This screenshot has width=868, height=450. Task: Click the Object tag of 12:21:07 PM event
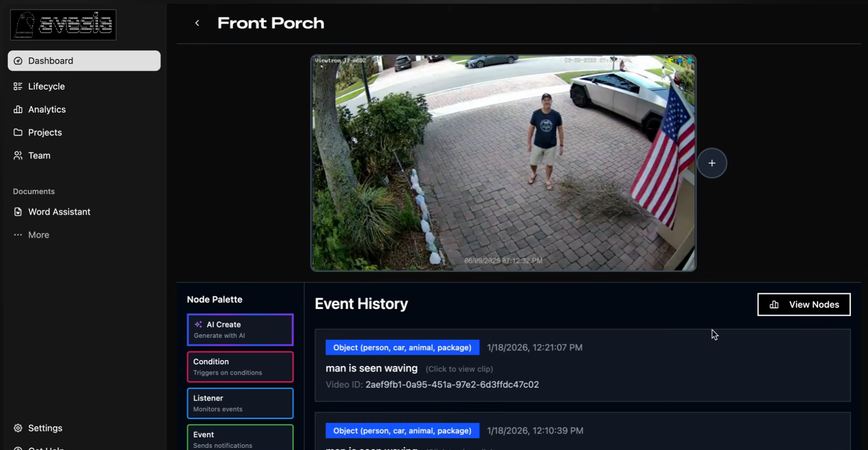402,347
